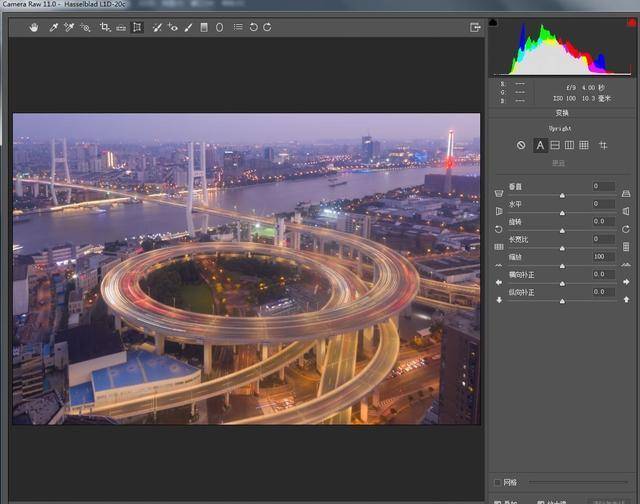The height and width of the screenshot is (504, 640).
Task: Apply Guided Upright with guides icon
Action: tap(603, 145)
